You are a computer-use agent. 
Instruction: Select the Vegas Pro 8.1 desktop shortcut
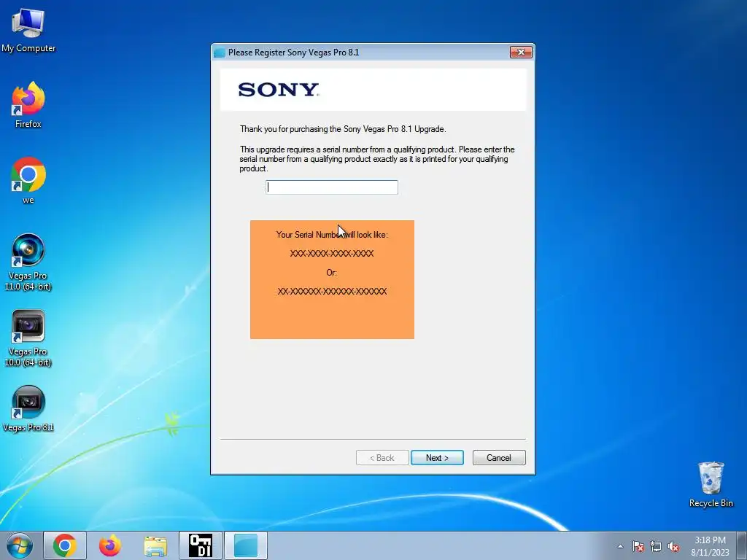pos(28,409)
